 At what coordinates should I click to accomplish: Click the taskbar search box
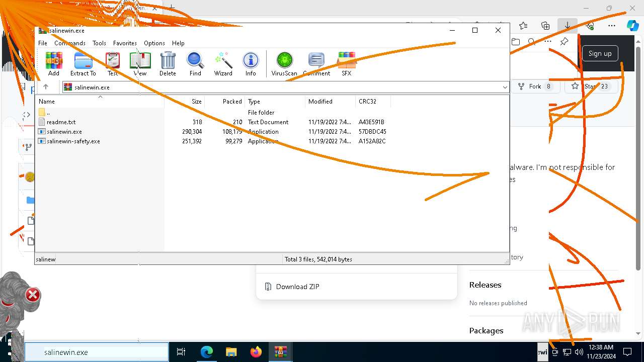pyautogui.click(x=97, y=352)
